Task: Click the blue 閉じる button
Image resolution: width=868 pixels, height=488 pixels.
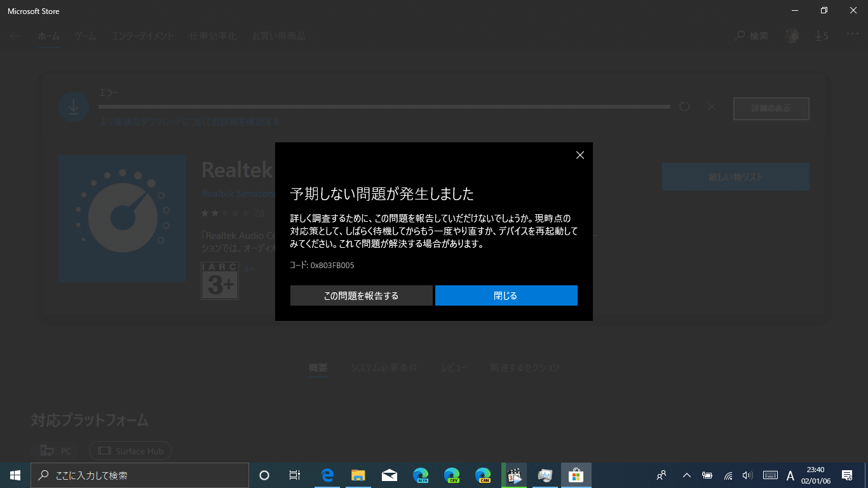Action: 506,295
